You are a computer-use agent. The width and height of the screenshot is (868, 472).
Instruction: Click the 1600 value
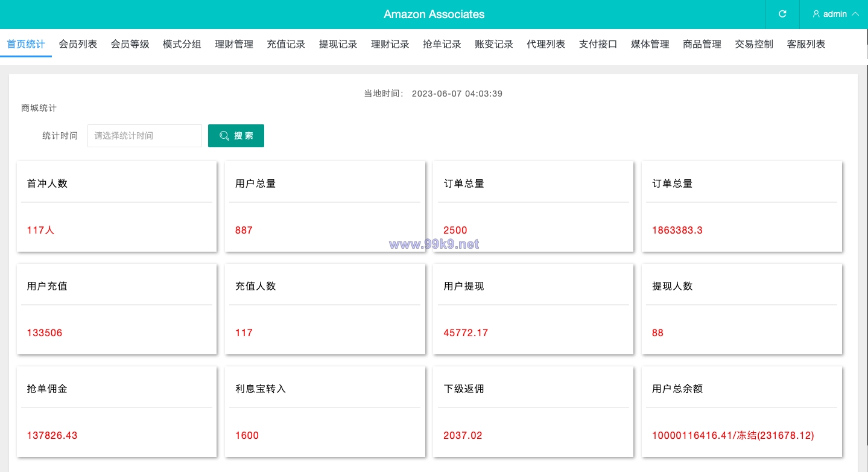pyautogui.click(x=247, y=435)
